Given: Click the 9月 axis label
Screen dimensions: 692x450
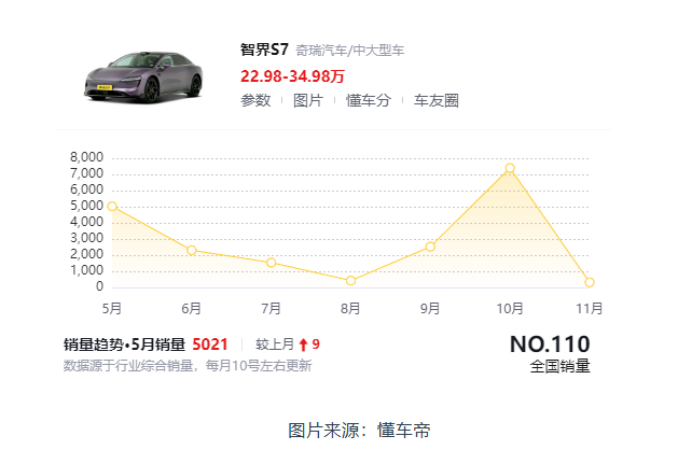Looking at the screenshot, I should click(430, 308).
